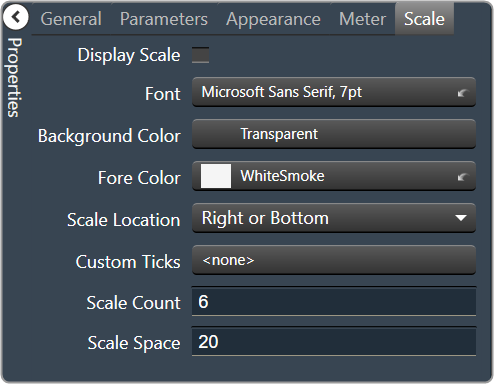
Task: Click the WhiteSmoke color swatch
Action: pyautogui.click(x=216, y=176)
